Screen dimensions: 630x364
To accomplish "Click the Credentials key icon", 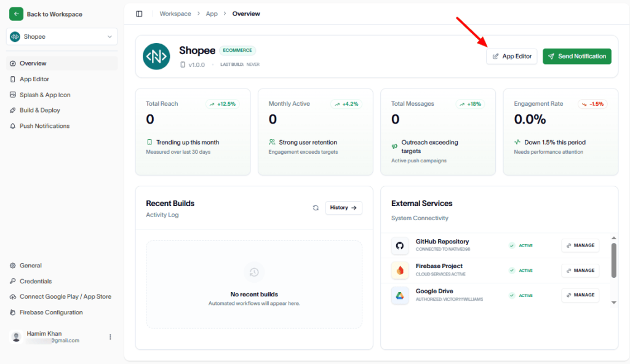I will [13, 281].
